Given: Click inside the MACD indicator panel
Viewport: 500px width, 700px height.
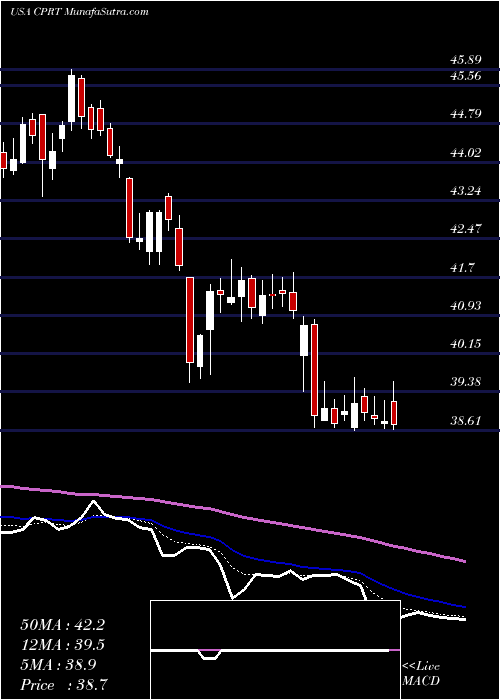Looking at the screenshot, I should pyautogui.click(x=275, y=650).
